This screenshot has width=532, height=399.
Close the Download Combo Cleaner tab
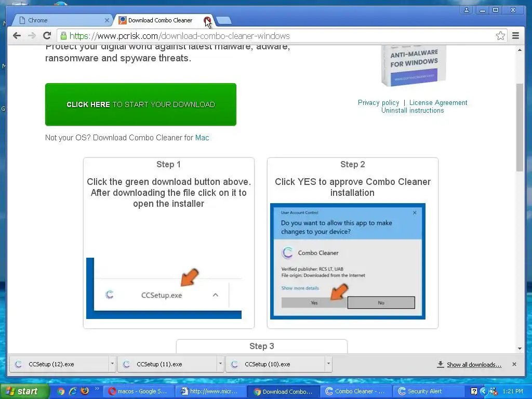click(207, 20)
